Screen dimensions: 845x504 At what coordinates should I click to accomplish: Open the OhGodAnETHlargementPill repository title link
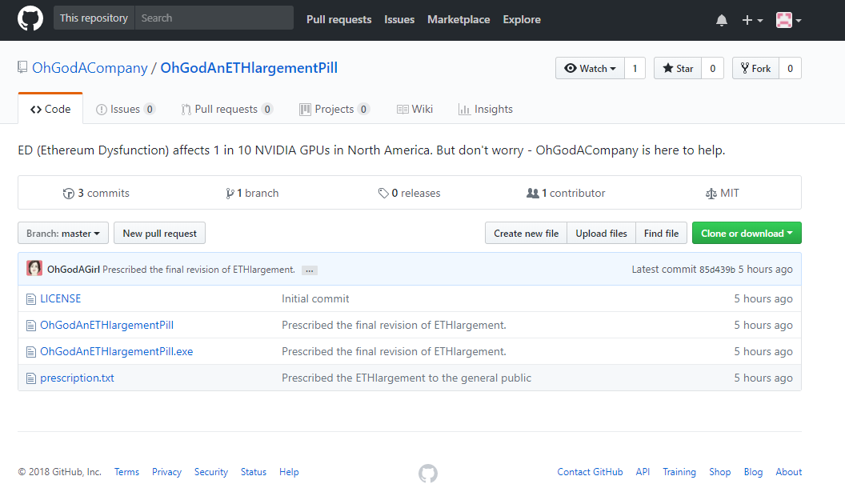pos(249,68)
